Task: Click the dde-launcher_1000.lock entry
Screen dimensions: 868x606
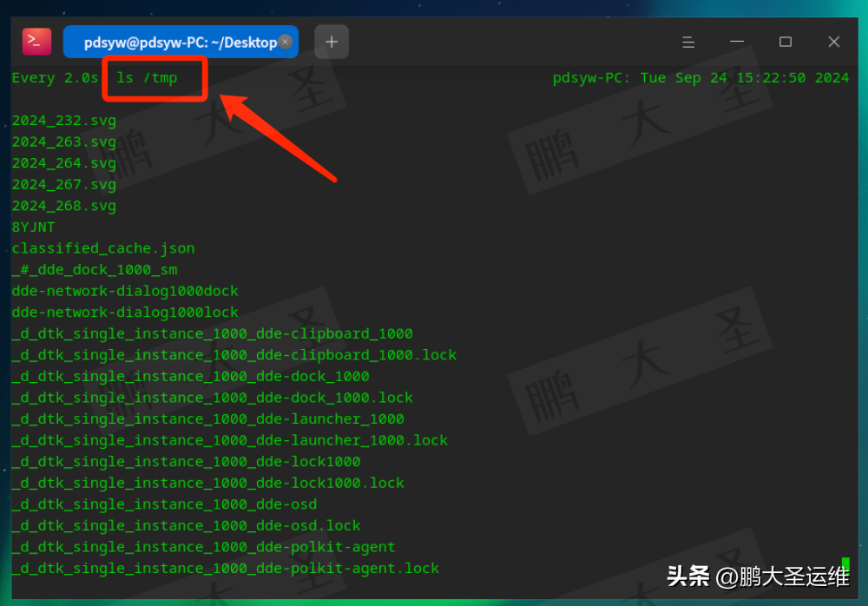Action: click(x=230, y=440)
